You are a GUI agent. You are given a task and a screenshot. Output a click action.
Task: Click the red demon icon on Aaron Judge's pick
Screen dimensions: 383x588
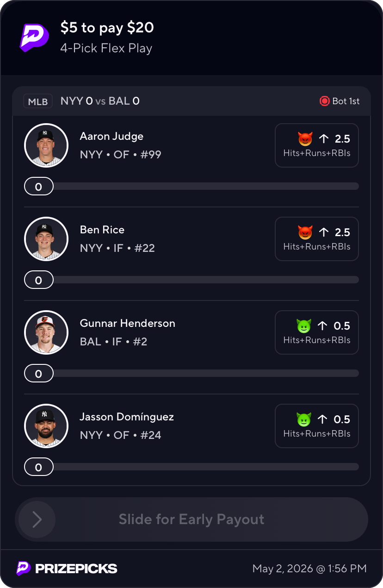(x=305, y=138)
